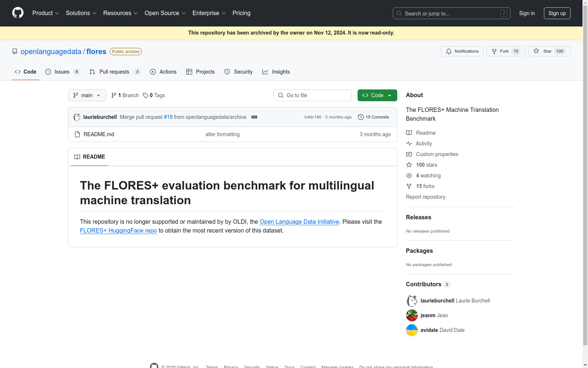This screenshot has width=588, height=368.
Task: Click the repository book icon beside openlanguagedata
Action: point(15,52)
